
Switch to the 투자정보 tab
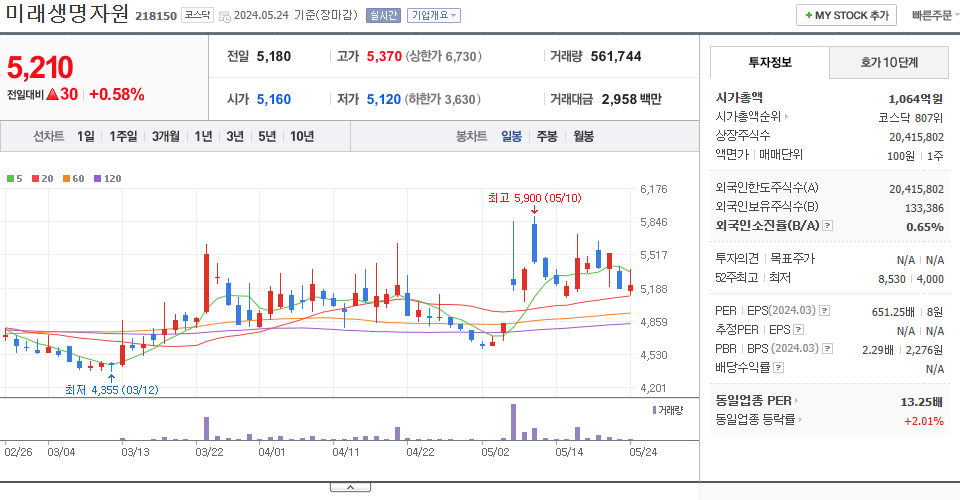[770, 62]
